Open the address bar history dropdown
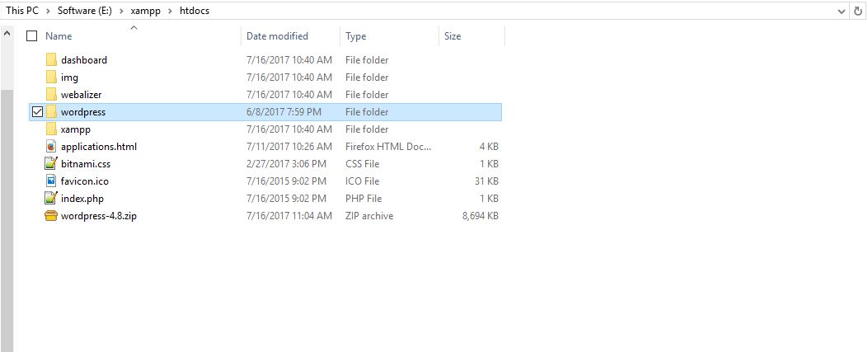 [x=842, y=11]
